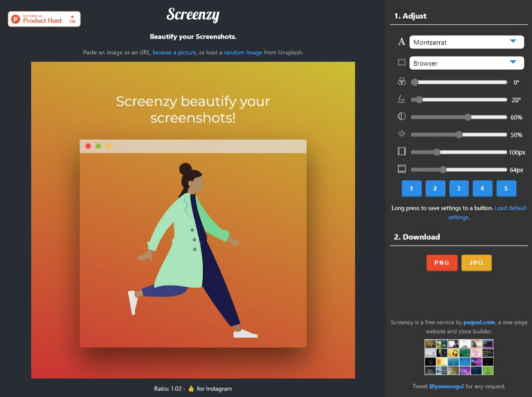Screen dimensions: 532x397
Task: Choose preset button 5
Action: pos(506,188)
